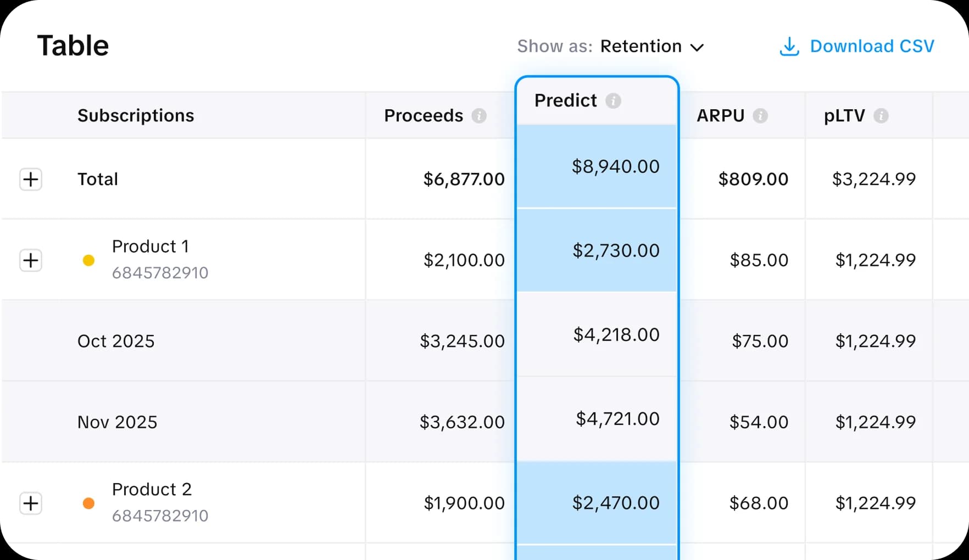969x560 pixels.
Task: Click the Table heading
Action: point(73,46)
